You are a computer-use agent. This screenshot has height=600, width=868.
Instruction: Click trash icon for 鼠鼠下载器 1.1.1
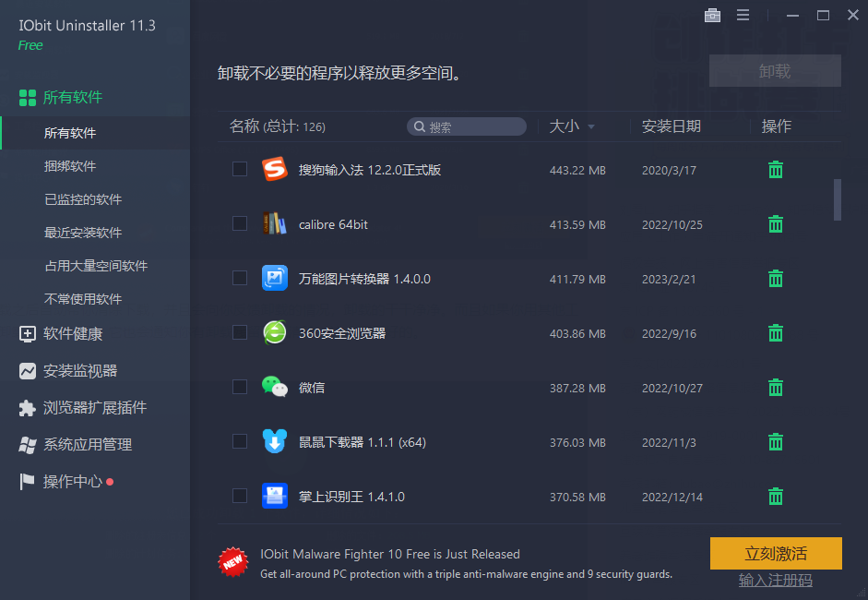776,441
